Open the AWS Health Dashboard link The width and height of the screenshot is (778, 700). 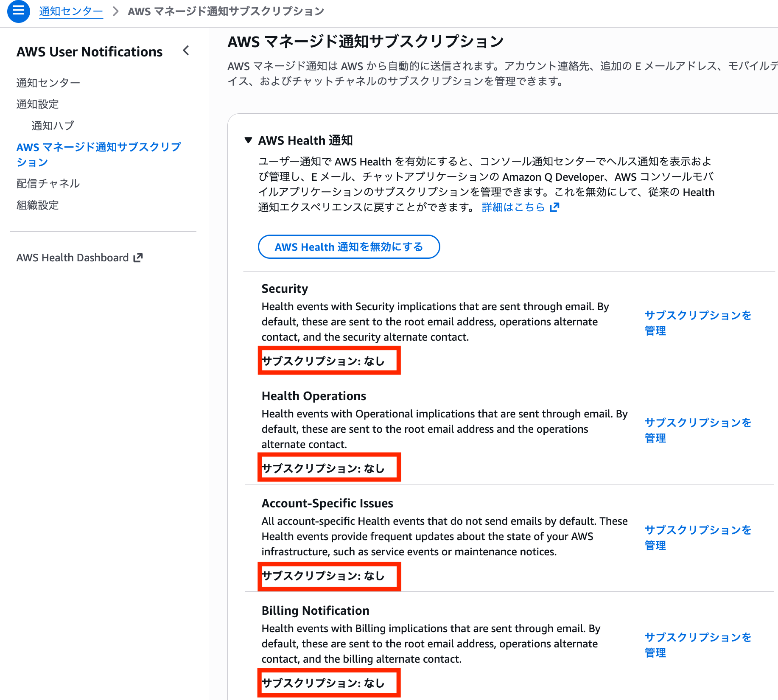(x=72, y=258)
